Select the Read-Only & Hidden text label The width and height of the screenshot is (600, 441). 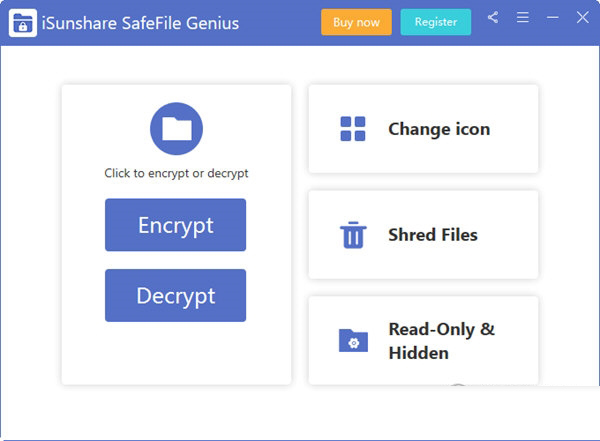coord(441,341)
